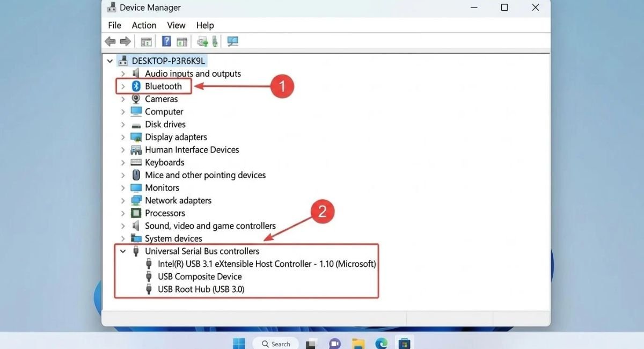Click the Cameras webcam icon
The height and width of the screenshot is (349, 644).
(136, 99)
